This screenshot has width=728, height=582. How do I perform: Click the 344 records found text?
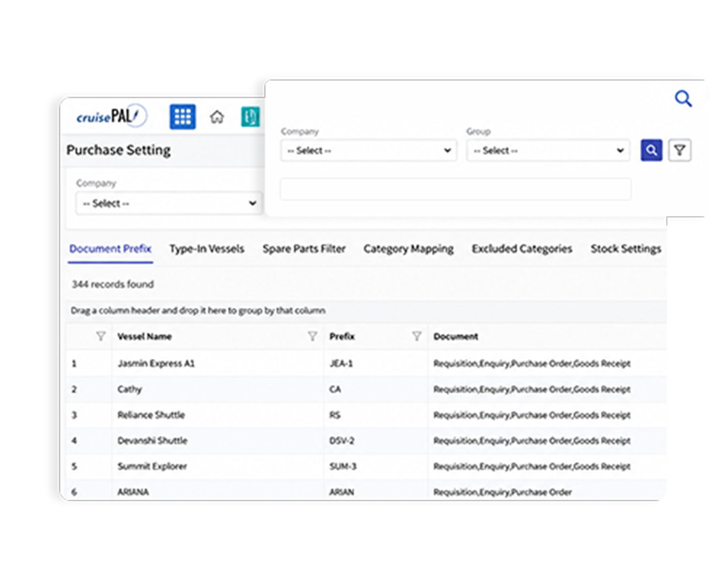[x=113, y=284]
